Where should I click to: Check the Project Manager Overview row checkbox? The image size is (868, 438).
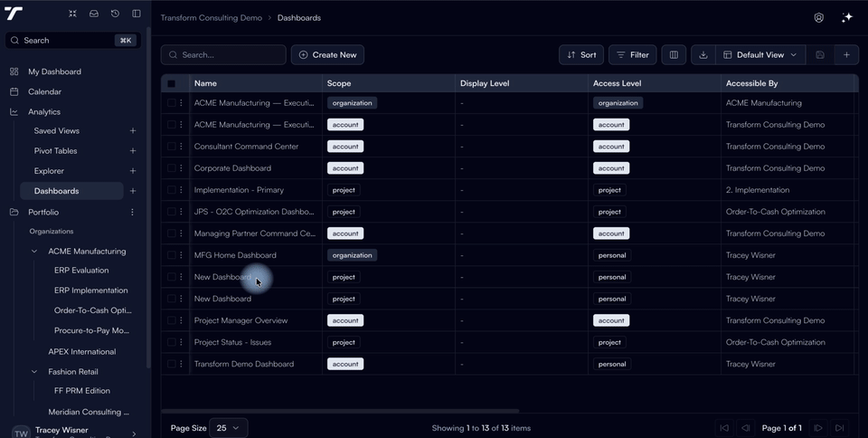coord(171,320)
